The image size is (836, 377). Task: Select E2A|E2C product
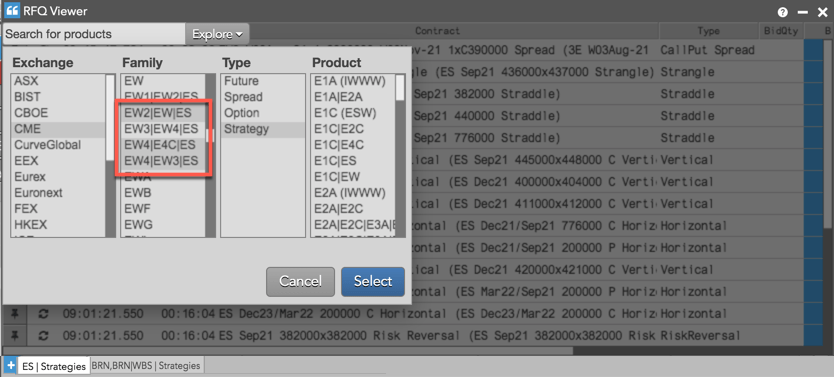pos(353,209)
